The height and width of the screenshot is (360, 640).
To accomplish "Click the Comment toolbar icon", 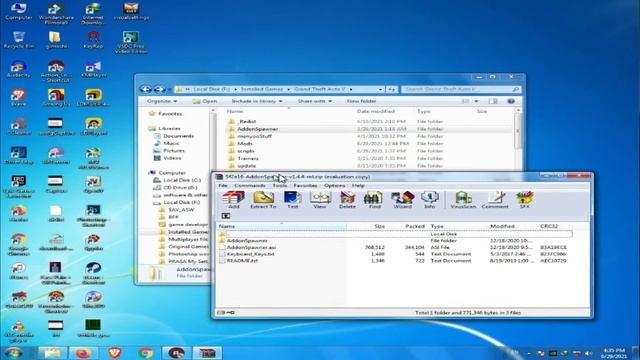I will click(x=495, y=200).
